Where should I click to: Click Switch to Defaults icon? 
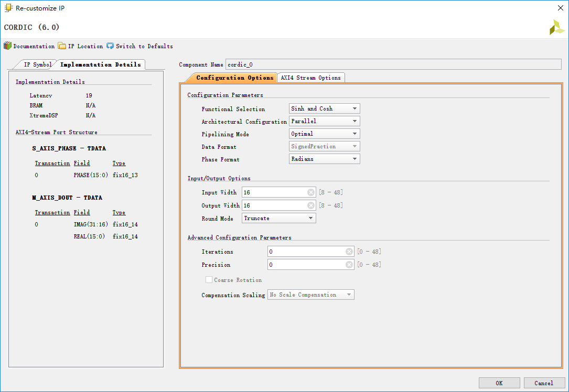click(x=110, y=46)
